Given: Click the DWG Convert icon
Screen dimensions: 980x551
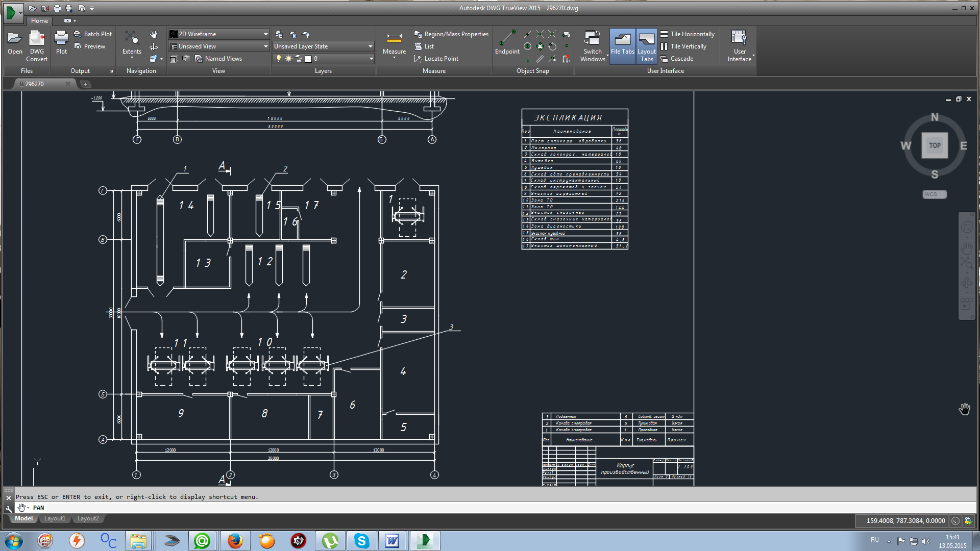Looking at the screenshot, I should (37, 39).
